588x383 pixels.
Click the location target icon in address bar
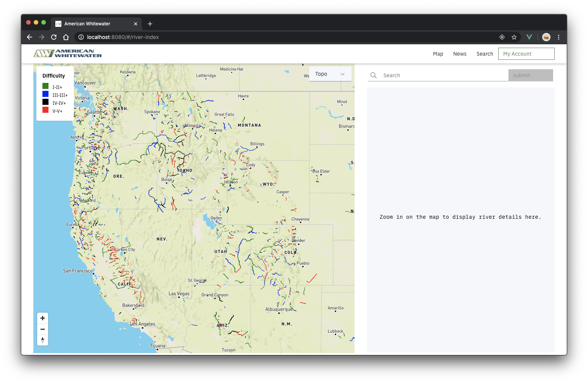[x=502, y=37]
